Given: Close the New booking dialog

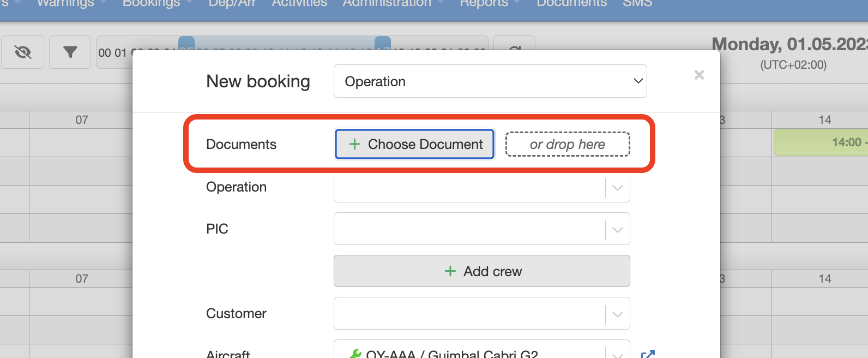Looking at the screenshot, I should (x=699, y=75).
